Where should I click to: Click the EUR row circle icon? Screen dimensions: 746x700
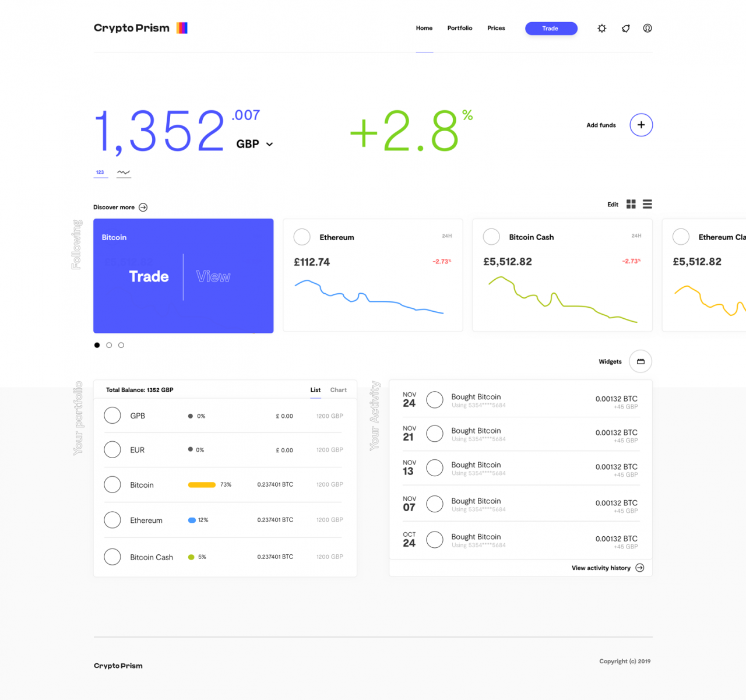(x=112, y=450)
